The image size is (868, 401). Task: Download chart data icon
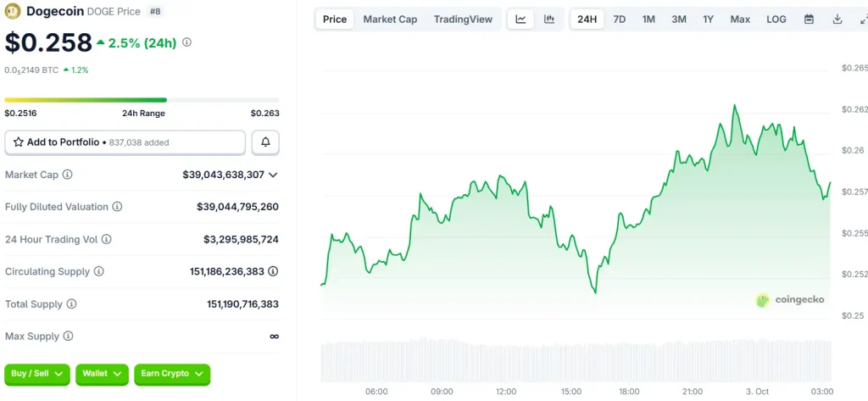click(837, 19)
